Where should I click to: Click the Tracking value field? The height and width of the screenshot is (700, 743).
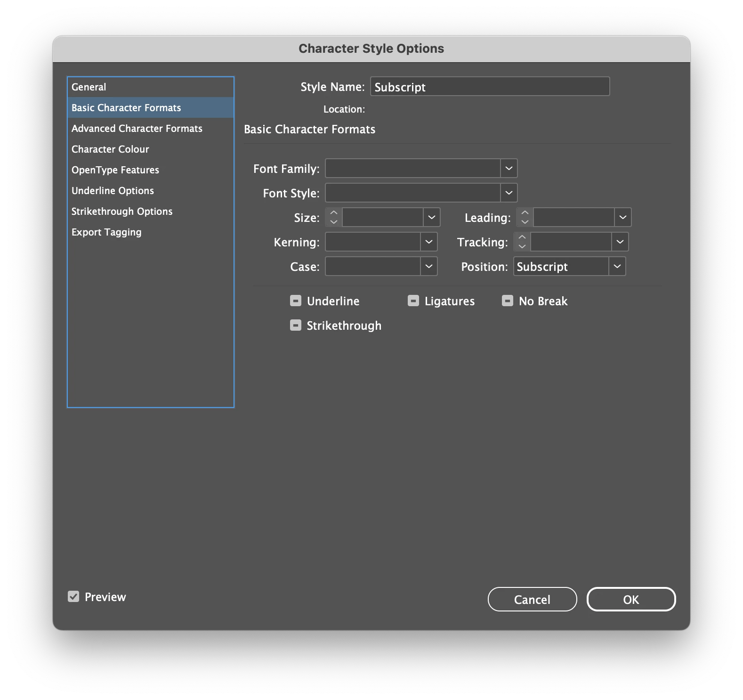(571, 242)
